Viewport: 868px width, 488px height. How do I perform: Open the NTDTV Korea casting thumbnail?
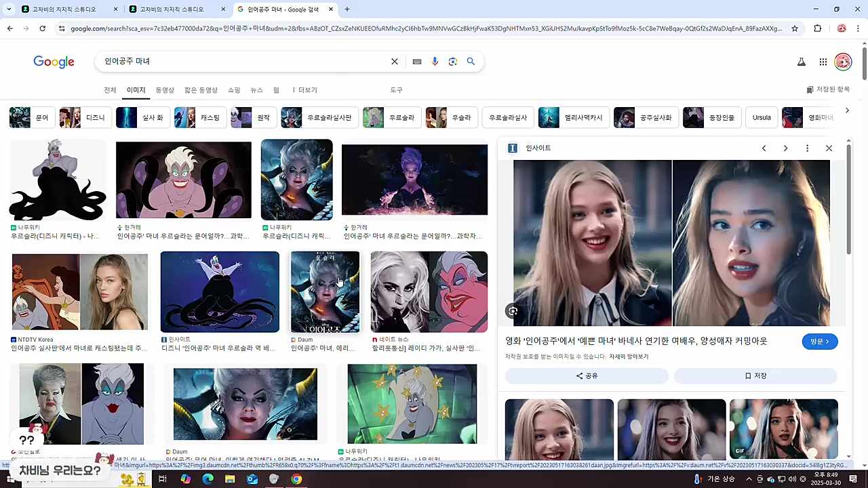point(80,292)
